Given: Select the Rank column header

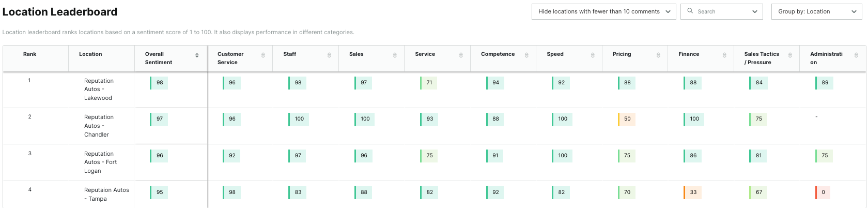Looking at the screenshot, I should (30, 54).
